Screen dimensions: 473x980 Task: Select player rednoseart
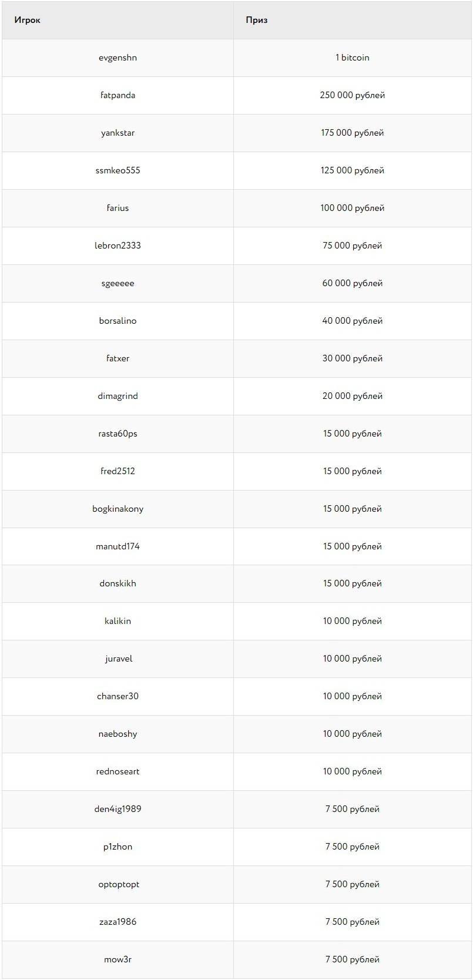(x=118, y=771)
